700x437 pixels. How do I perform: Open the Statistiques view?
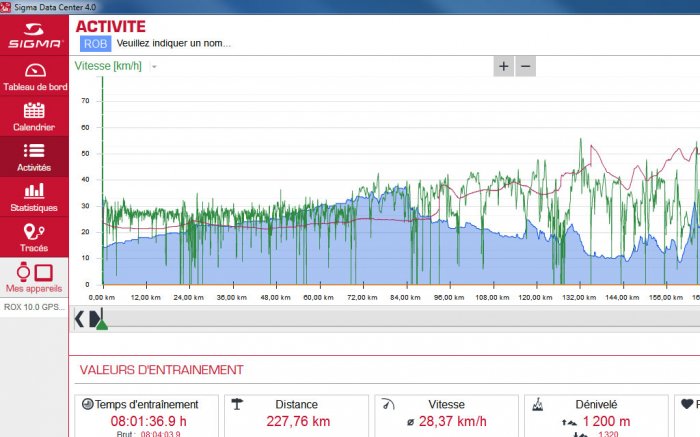[x=34, y=197]
